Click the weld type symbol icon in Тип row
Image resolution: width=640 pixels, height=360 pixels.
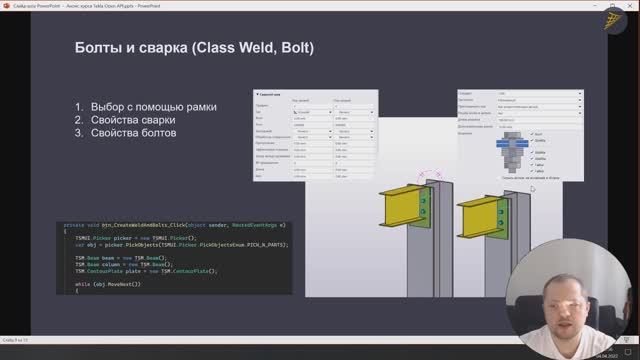point(295,112)
